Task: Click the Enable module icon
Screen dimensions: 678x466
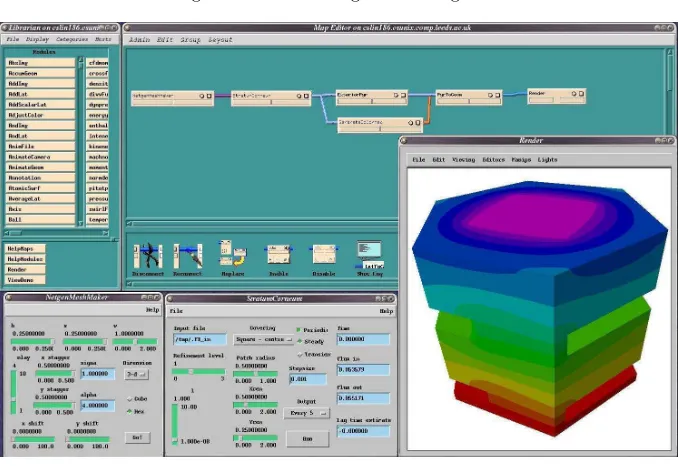Action: 278,254
